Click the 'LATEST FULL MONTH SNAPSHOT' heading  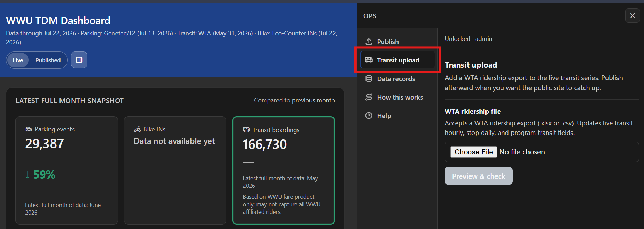click(69, 101)
